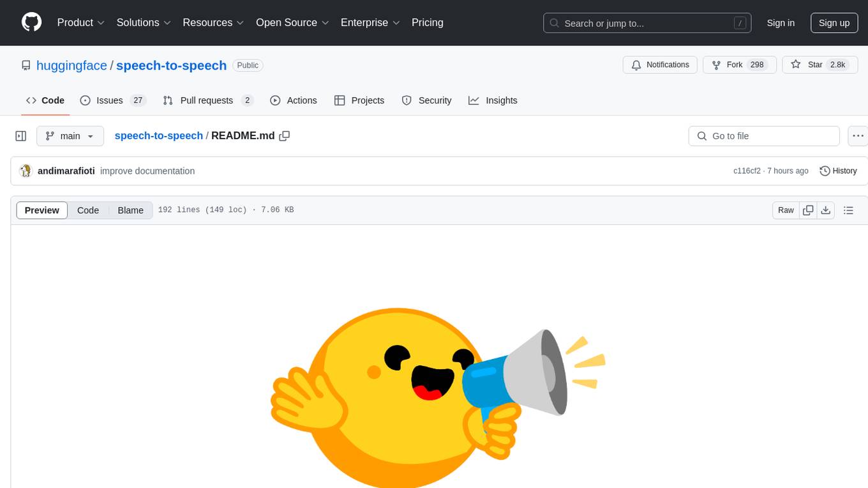The image size is (868, 488).
Task: Click the andimarafioti avatar
Action: click(26, 171)
